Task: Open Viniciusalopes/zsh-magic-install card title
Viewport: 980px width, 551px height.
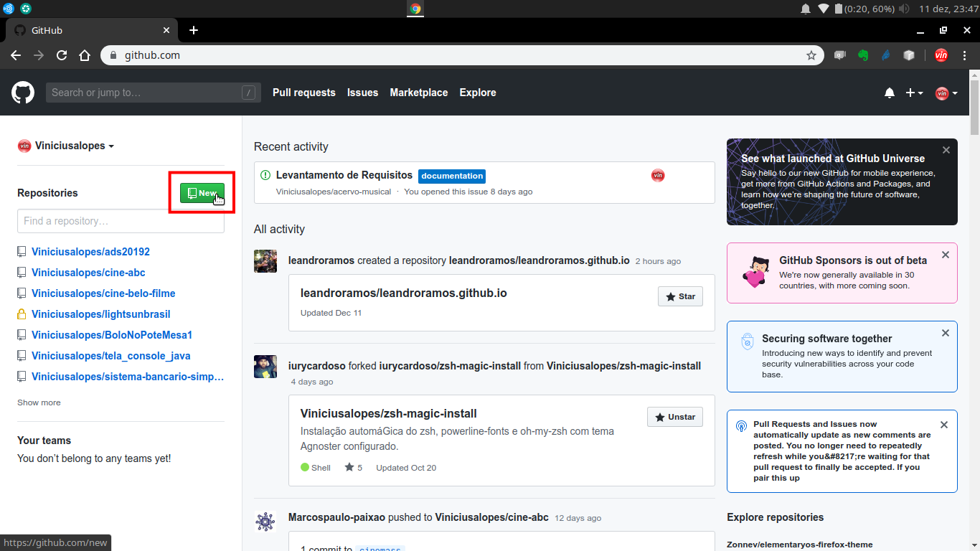Action: click(389, 413)
